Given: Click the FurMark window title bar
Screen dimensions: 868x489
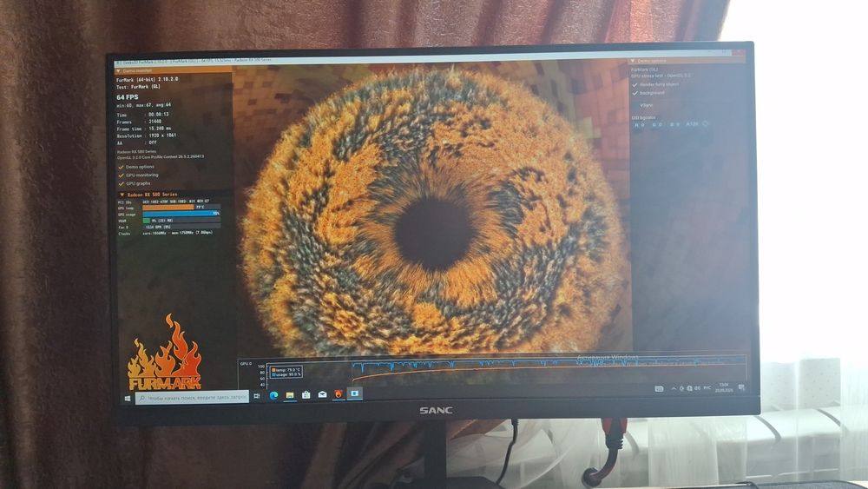Looking at the screenshot, I should (x=421, y=58).
